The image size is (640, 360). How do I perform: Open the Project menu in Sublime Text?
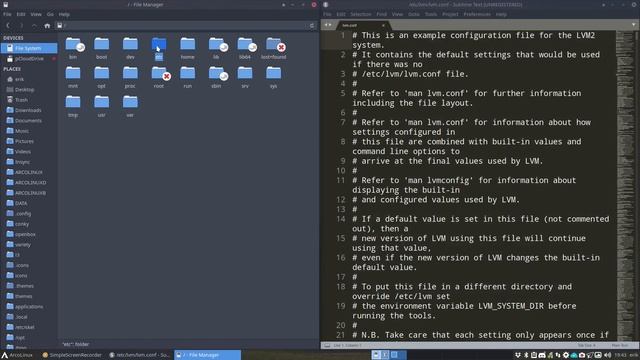(x=450, y=14)
